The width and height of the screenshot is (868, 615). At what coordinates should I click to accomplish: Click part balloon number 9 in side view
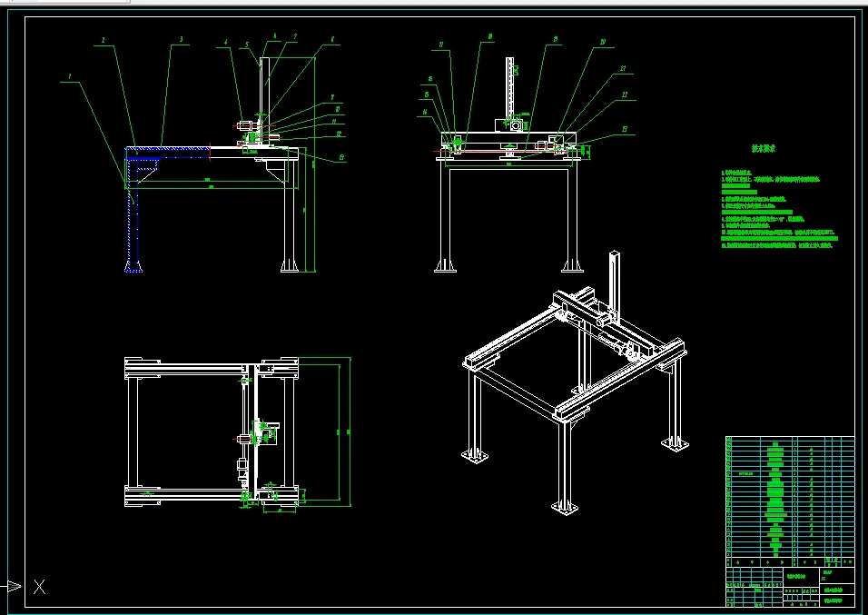pyautogui.click(x=332, y=97)
